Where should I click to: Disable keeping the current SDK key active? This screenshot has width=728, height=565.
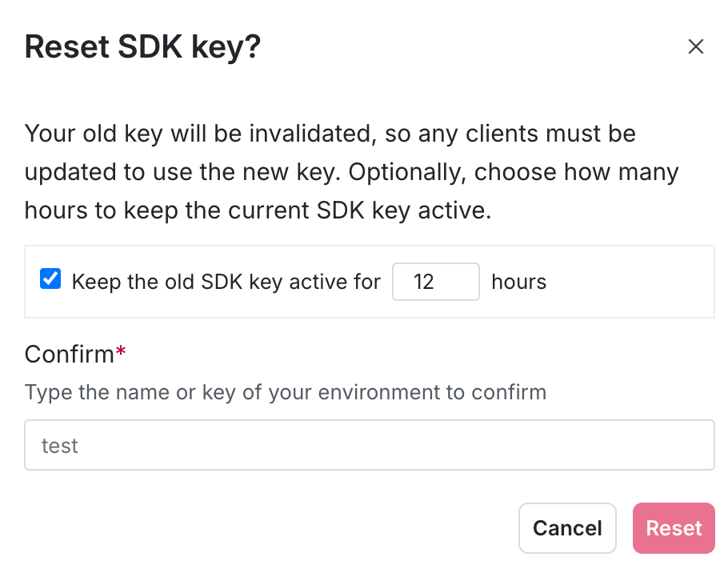[x=50, y=278]
